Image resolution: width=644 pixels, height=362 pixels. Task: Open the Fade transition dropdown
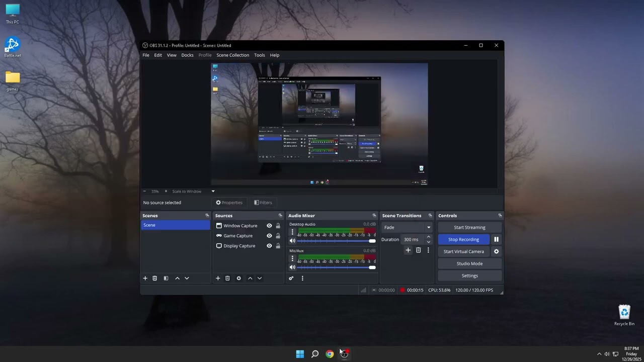pyautogui.click(x=407, y=227)
